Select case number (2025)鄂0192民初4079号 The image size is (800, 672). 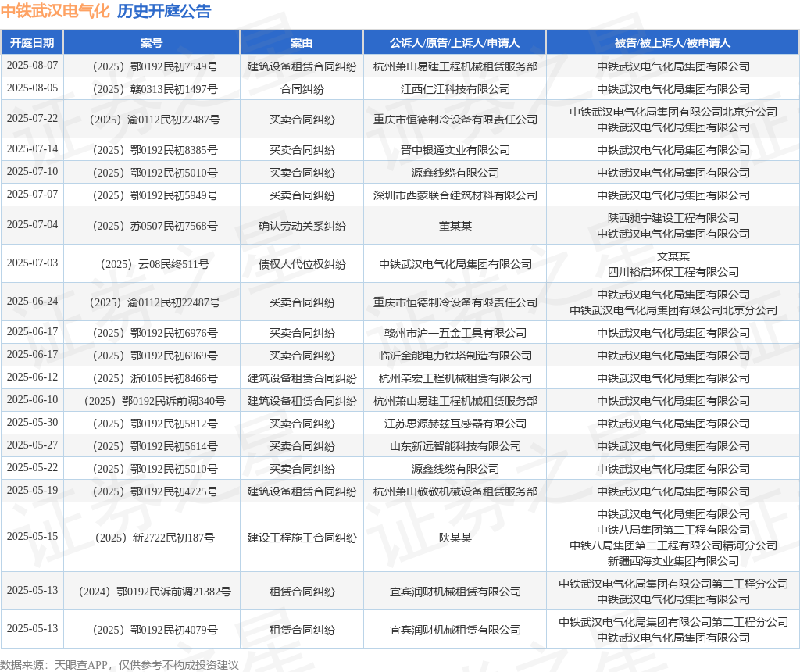pyautogui.click(x=155, y=630)
